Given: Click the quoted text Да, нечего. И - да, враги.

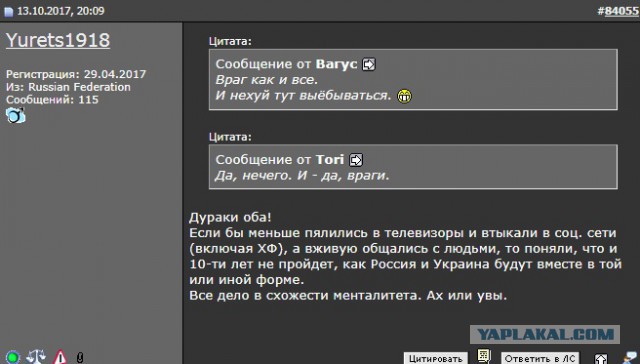Looking at the screenshot, I should [x=302, y=175].
